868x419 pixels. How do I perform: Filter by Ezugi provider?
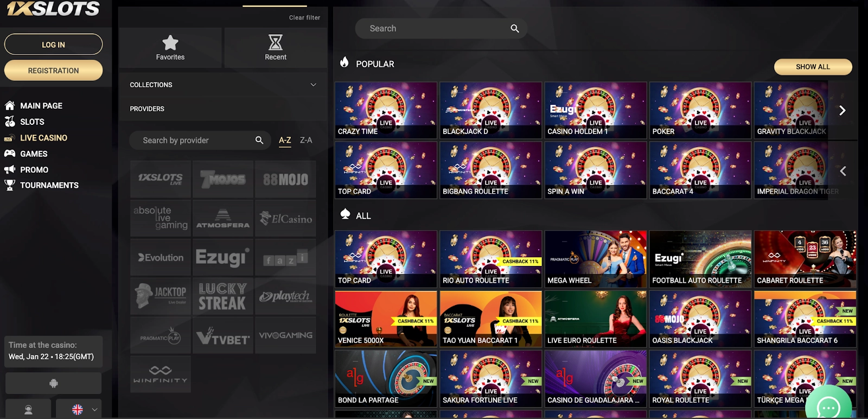click(223, 257)
